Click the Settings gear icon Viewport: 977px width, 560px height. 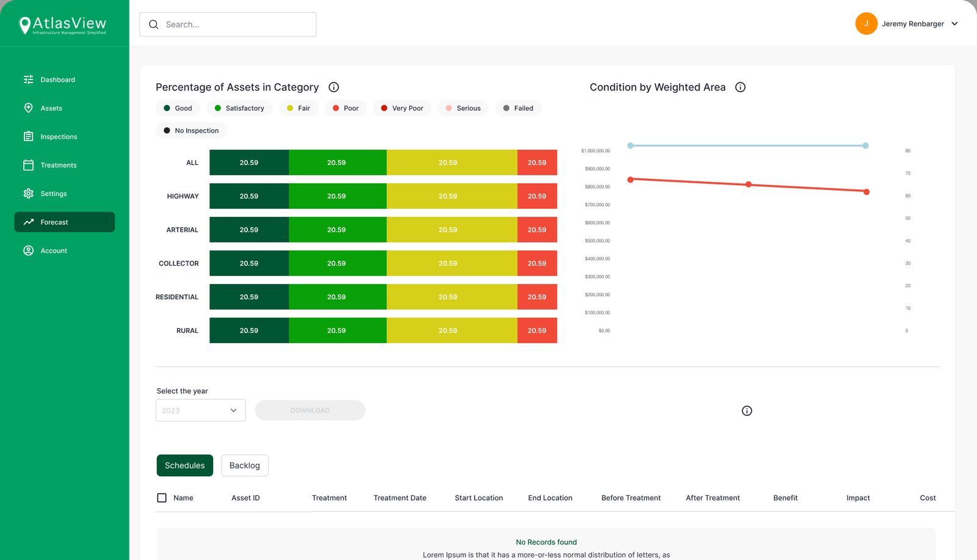(28, 194)
